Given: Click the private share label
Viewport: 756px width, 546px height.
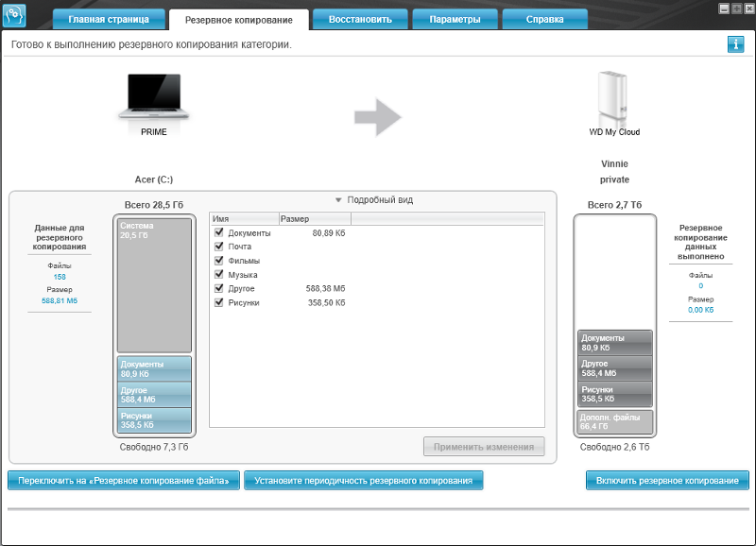Looking at the screenshot, I should (x=614, y=179).
